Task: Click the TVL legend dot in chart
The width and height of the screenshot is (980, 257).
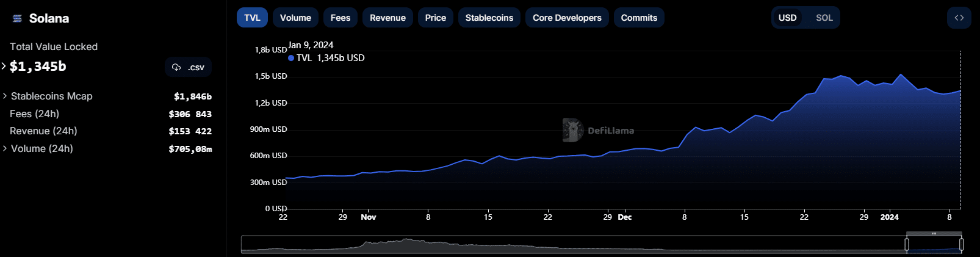Action: pyautogui.click(x=291, y=58)
